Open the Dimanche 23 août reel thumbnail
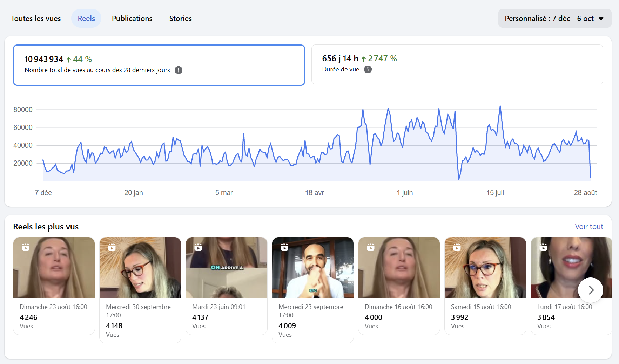 click(x=54, y=268)
